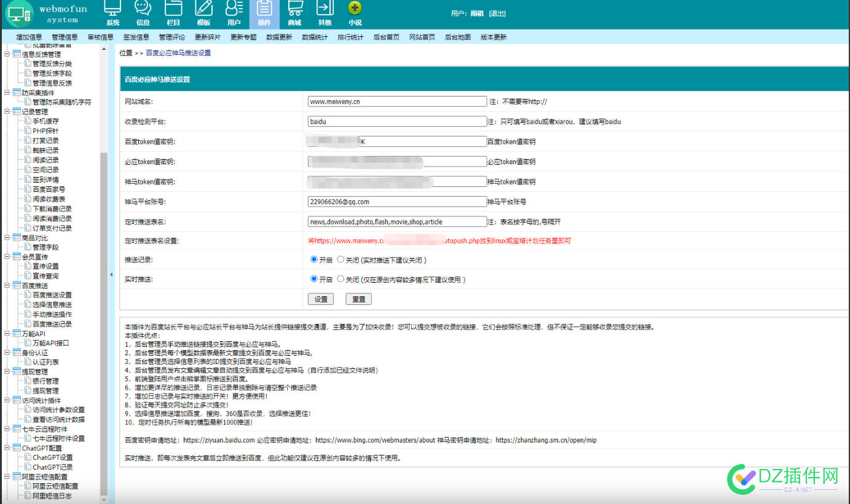
Task: Click the folder icon beside 七牛云远程附件
Action: pos(17,429)
